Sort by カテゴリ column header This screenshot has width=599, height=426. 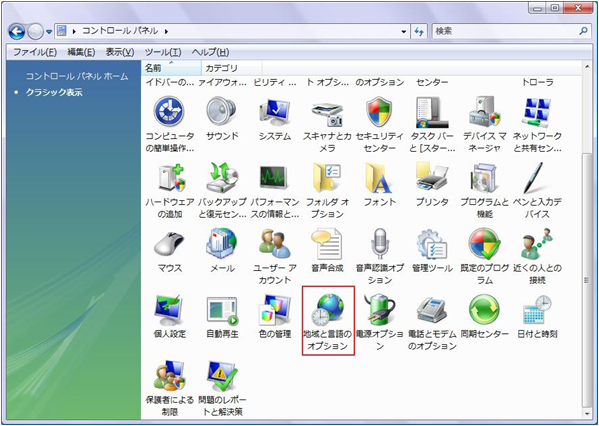coord(232,68)
